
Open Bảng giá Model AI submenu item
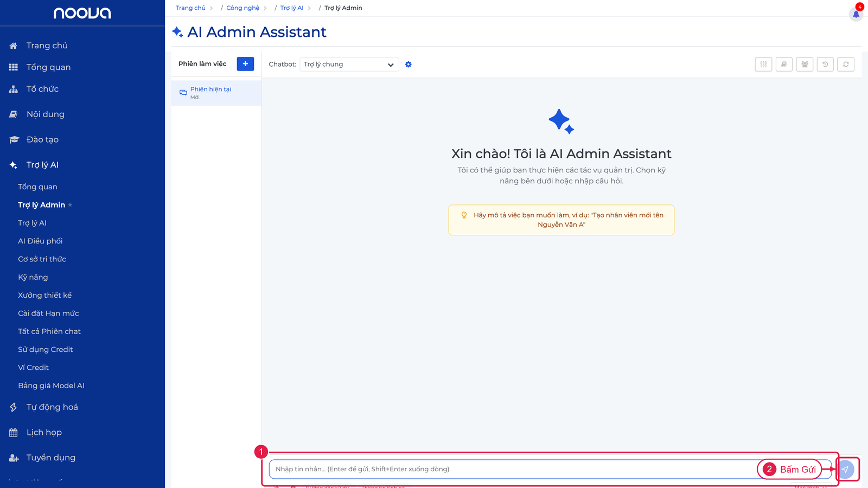(51, 386)
